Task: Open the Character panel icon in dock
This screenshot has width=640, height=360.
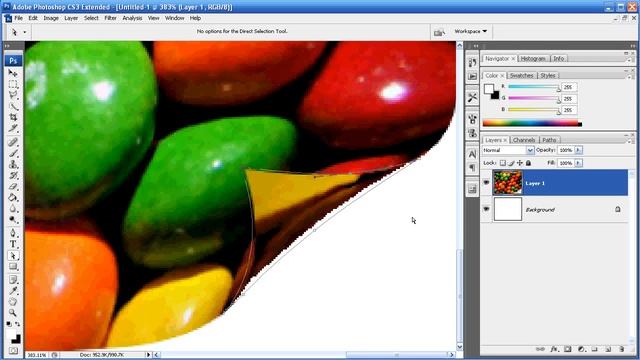Action: click(472, 155)
